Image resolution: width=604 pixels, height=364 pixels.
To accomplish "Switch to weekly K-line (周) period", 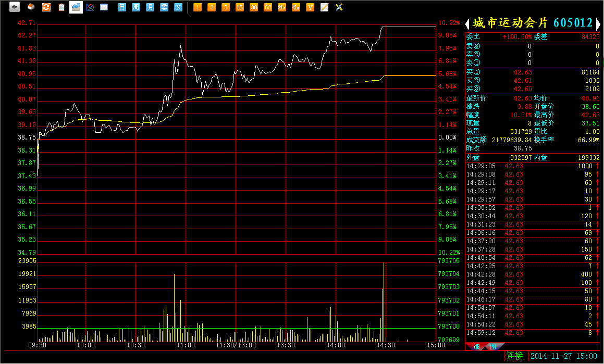I will (x=136, y=7).
